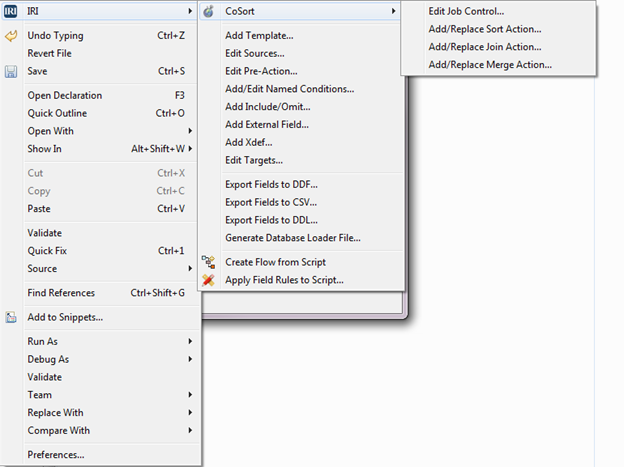Expand the CoSort submenu arrow
The image size is (624, 467).
[x=393, y=11]
